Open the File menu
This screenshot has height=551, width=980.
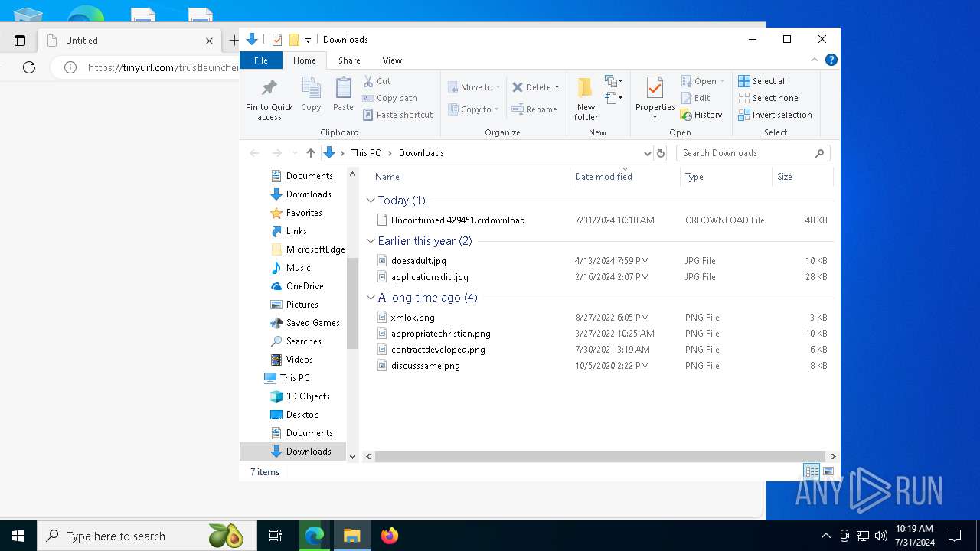pyautogui.click(x=261, y=60)
